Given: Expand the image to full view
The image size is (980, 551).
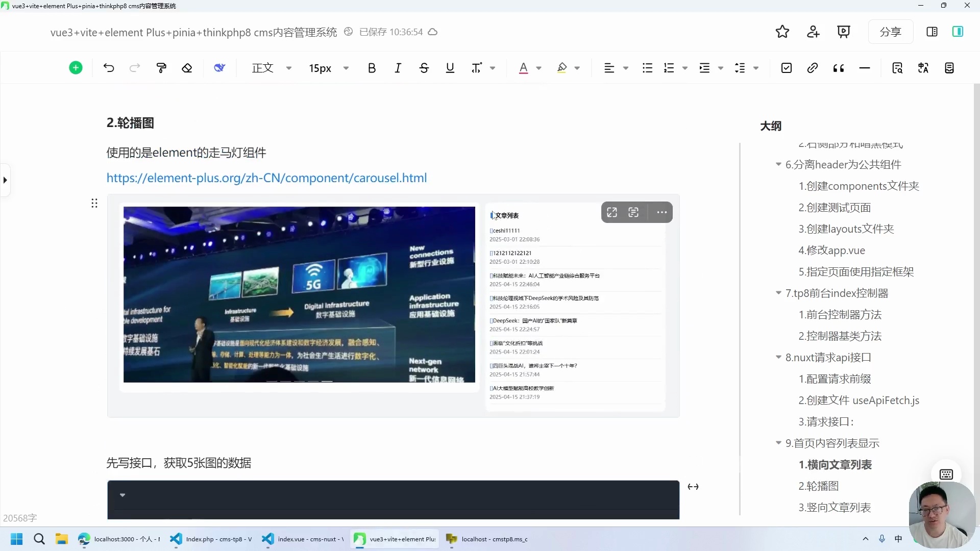Looking at the screenshot, I should point(612,212).
